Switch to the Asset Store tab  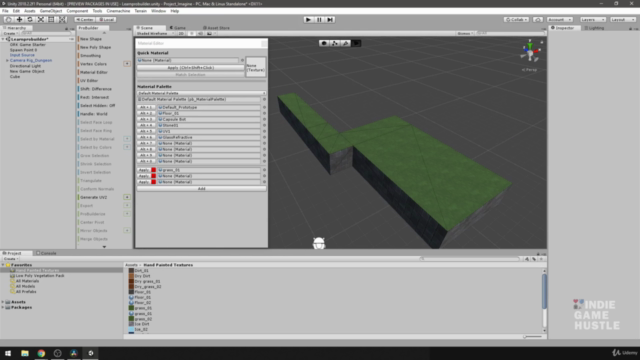(x=216, y=28)
